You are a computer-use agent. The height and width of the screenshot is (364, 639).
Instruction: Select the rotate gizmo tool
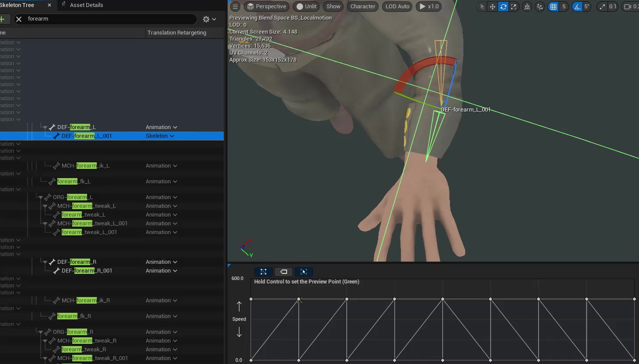[503, 7]
